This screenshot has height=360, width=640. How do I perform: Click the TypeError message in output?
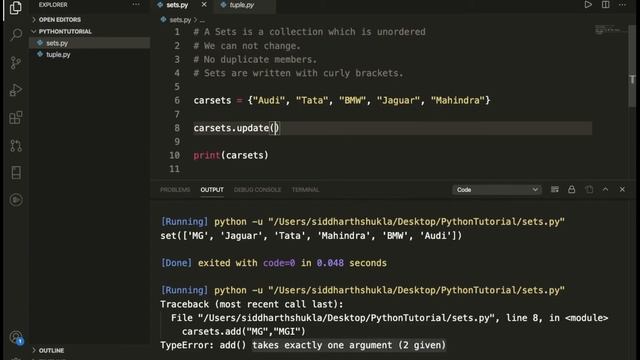[x=303, y=345]
